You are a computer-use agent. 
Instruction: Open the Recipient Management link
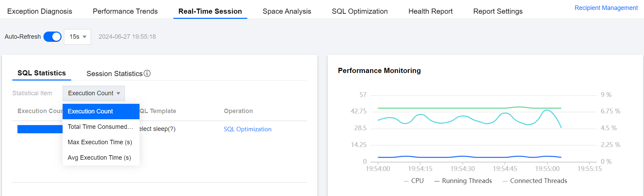606,8
